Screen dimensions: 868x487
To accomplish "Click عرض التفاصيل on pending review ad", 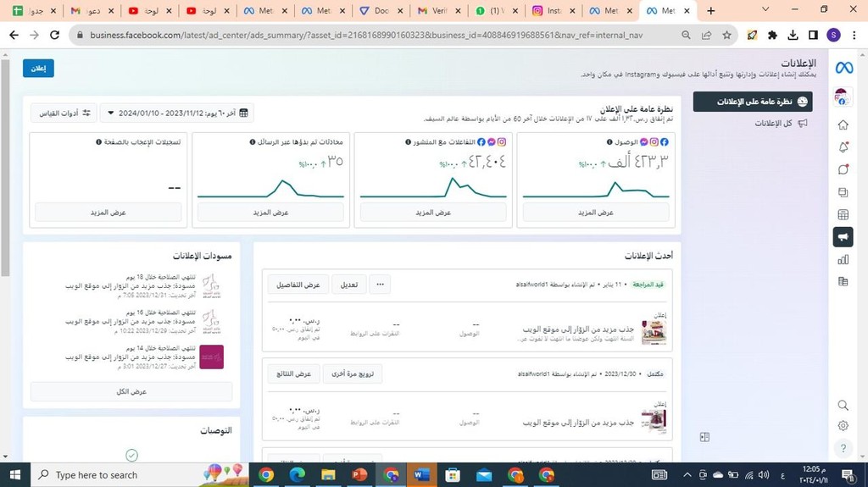I will coord(298,285).
